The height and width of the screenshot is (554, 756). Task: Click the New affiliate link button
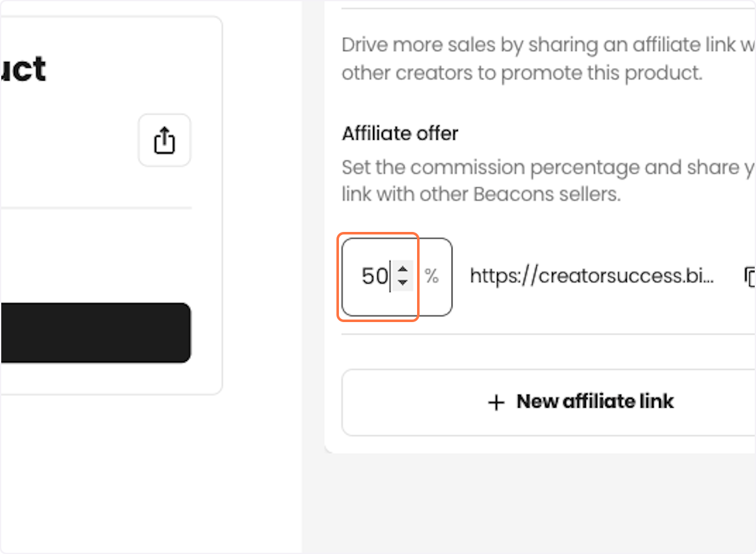point(549,402)
